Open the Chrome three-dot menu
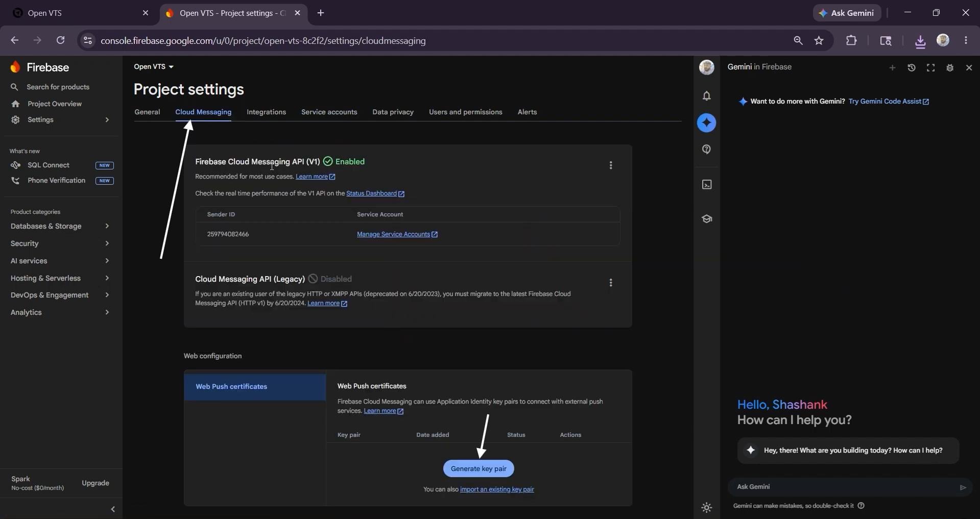The image size is (980, 519). tap(966, 40)
